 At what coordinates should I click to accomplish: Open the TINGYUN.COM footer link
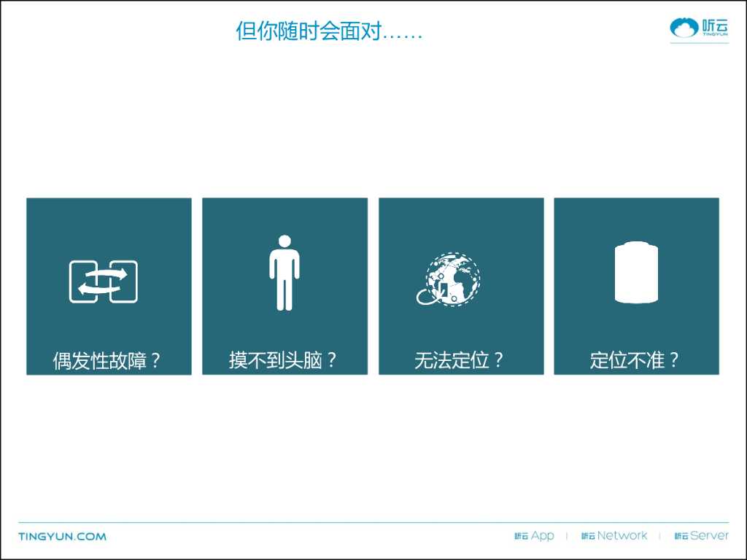pos(63,537)
